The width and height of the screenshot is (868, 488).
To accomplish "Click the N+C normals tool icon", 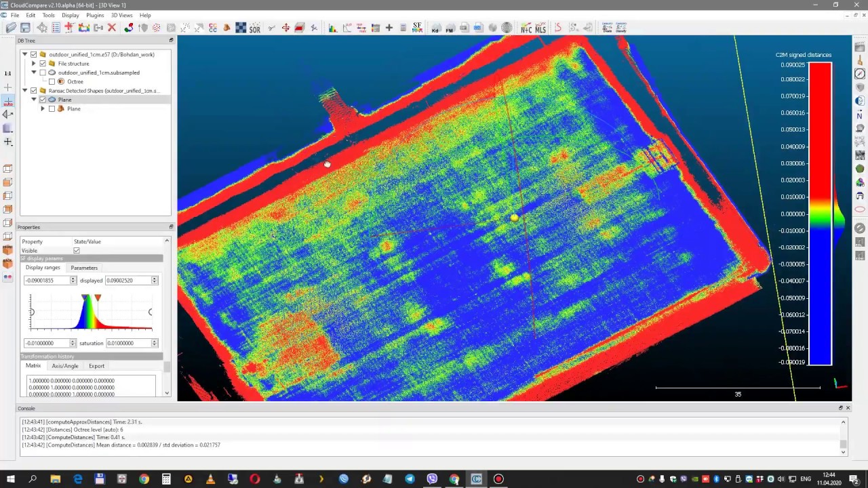I will click(526, 28).
